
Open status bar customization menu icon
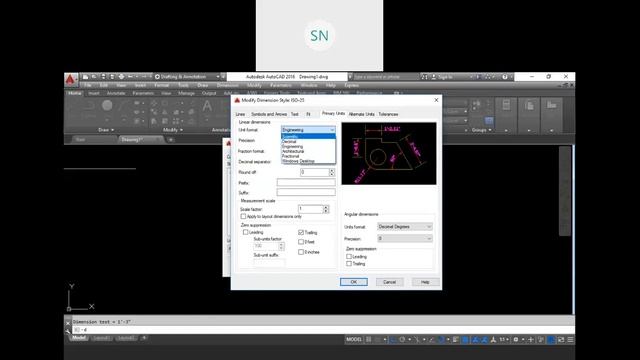[x=570, y=340]
